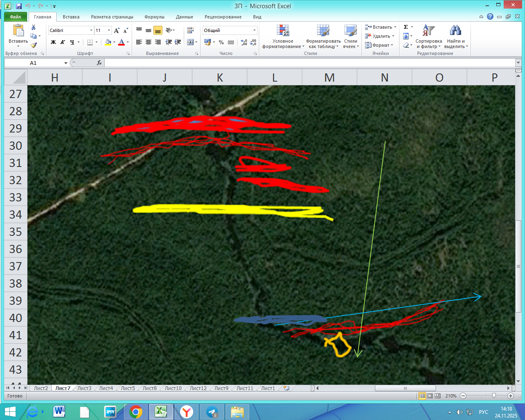Viewport: 525px width, 420px height.
Task: Toggle italic К formatting
Action: tap(63, 42)
